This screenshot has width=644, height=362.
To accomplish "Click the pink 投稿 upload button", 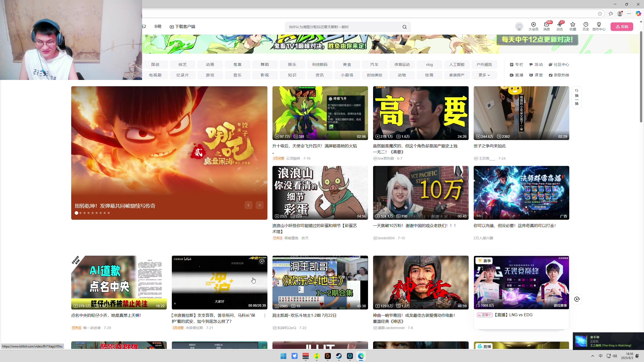I will 622,27.
